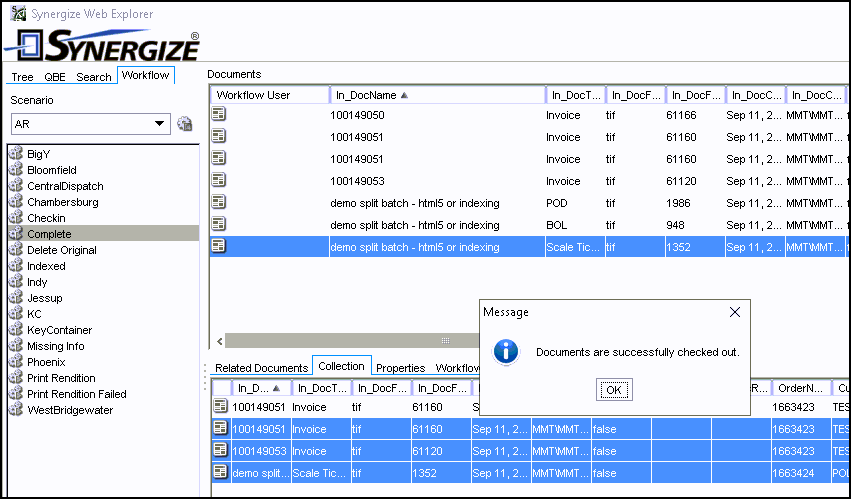Viewport: 851px width, 499px height.
Task: Click file size value 948
Action: 676,225
